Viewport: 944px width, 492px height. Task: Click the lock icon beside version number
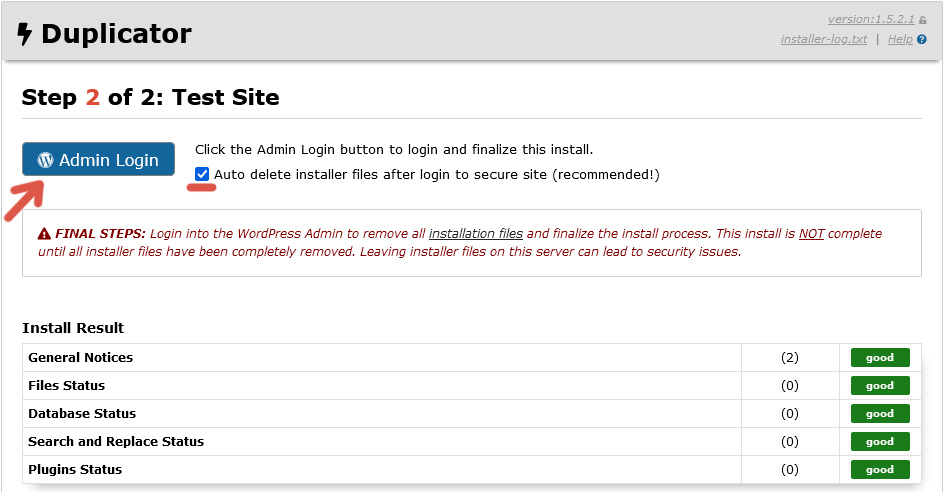tap(922, 20)
